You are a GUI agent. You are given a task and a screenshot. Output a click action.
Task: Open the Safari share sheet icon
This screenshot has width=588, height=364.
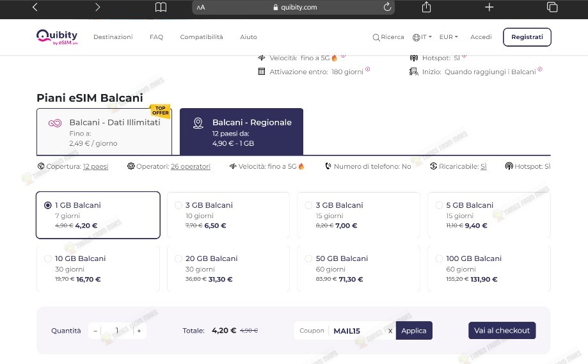(426, 7)
